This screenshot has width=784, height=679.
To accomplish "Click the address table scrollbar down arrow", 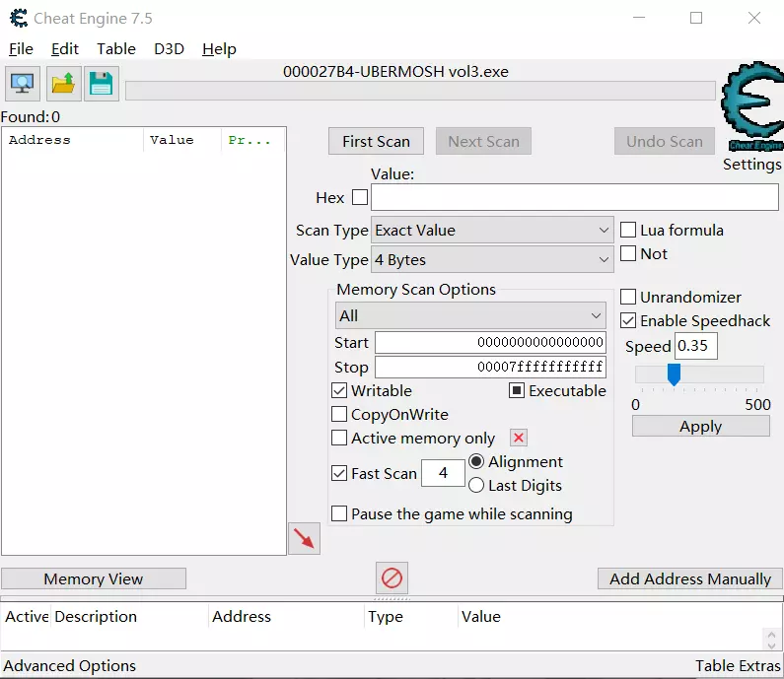I will pos(771,645).
